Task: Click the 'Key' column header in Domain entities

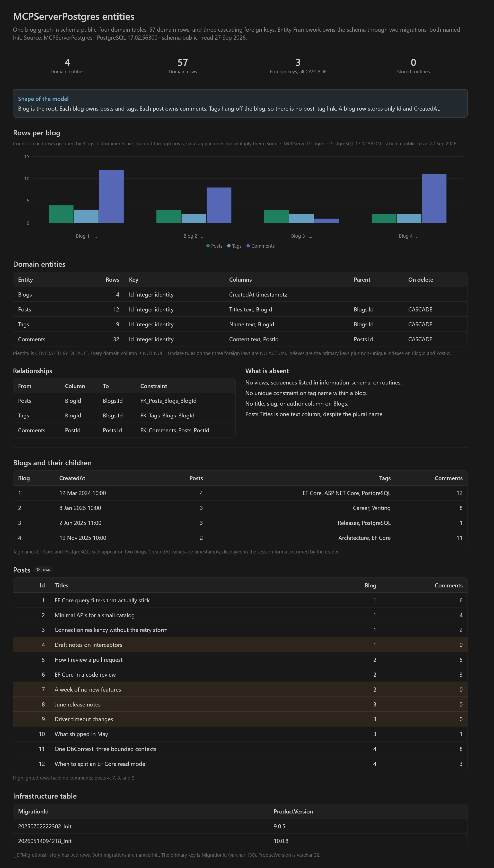Action: (x=133, y=280)
